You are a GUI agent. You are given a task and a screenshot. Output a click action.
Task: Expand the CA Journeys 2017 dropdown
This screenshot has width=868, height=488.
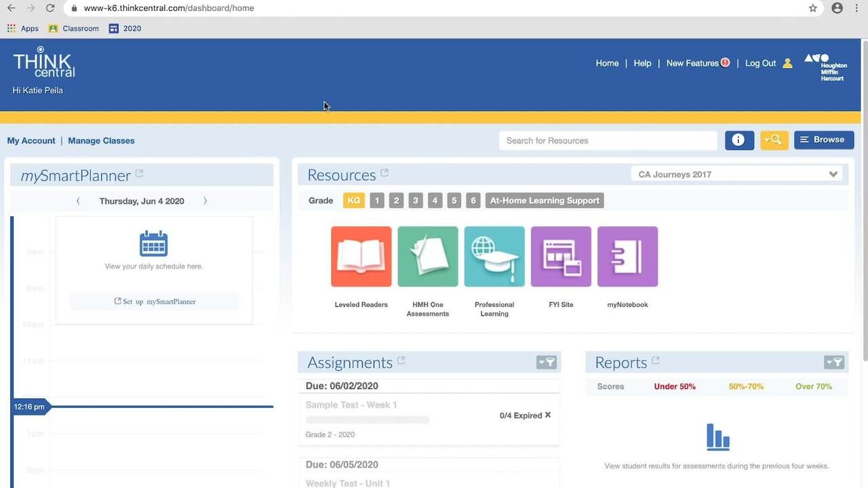tap(736, 174)
